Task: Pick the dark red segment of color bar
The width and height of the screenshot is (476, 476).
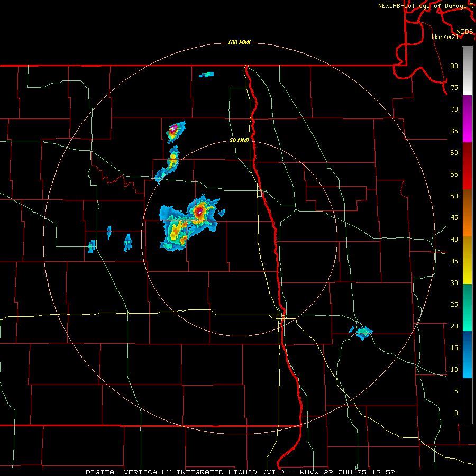Action: [467, 166]
